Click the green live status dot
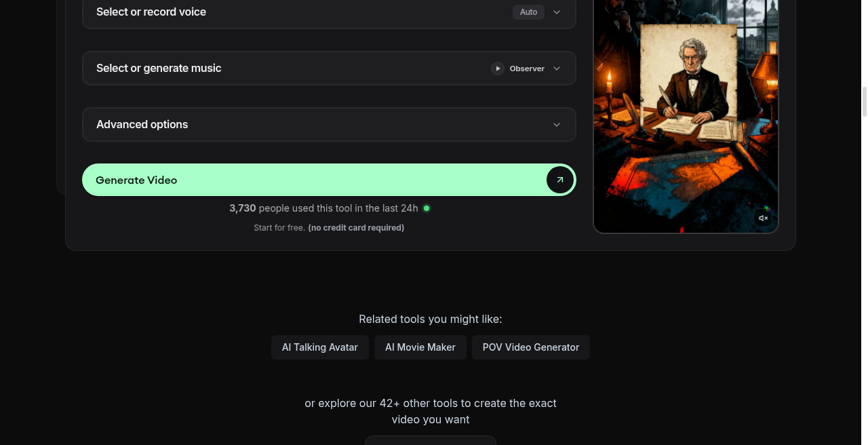The image size is (868, 445). (x=427, y=208)
